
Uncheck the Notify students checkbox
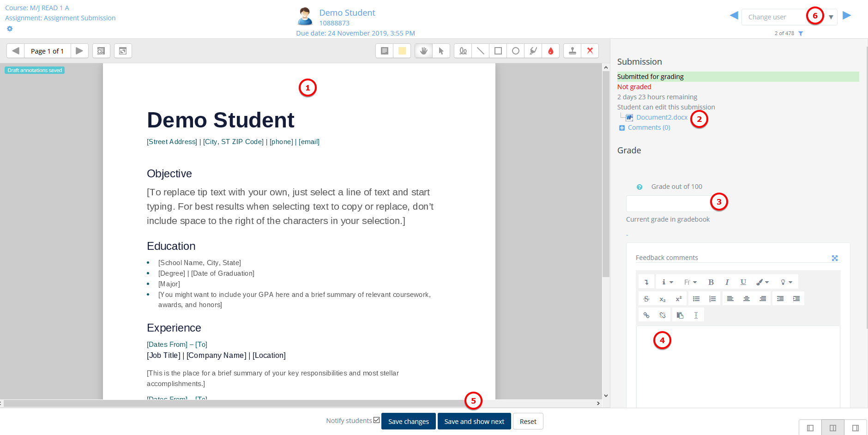tap(377, 420)
